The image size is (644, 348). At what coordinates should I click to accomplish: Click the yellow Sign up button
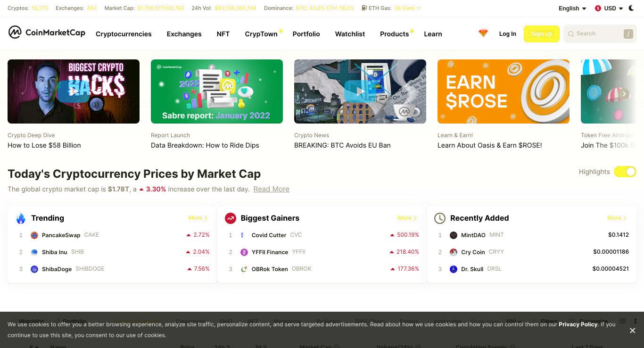point(541,34)
